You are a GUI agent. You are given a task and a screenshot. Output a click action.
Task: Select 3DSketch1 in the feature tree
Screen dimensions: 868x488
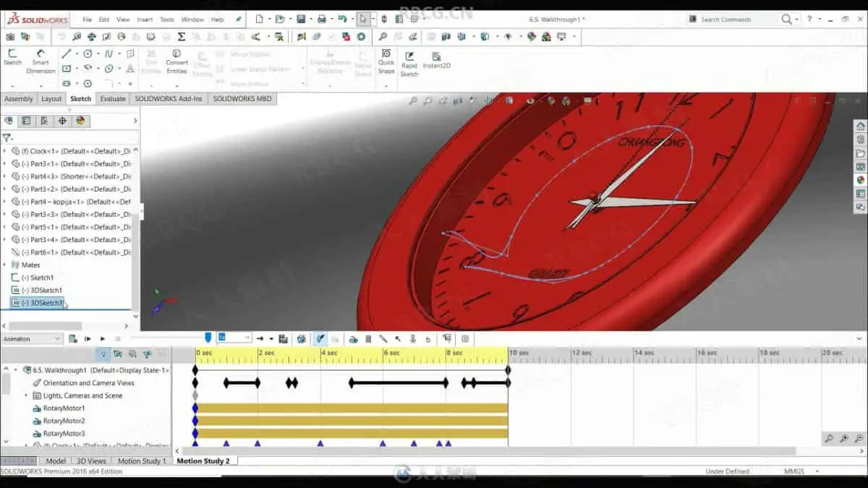(x=41, y=290)
